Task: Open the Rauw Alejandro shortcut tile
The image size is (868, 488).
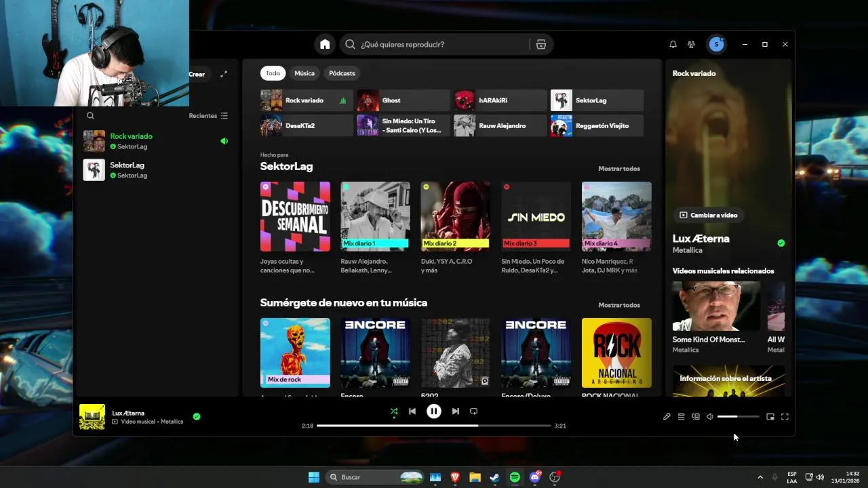Action: [500, 125]
